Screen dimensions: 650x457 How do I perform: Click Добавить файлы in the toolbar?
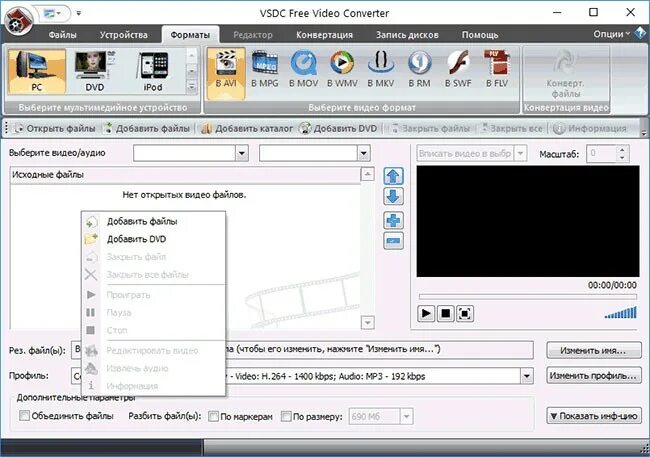point(147,129)
